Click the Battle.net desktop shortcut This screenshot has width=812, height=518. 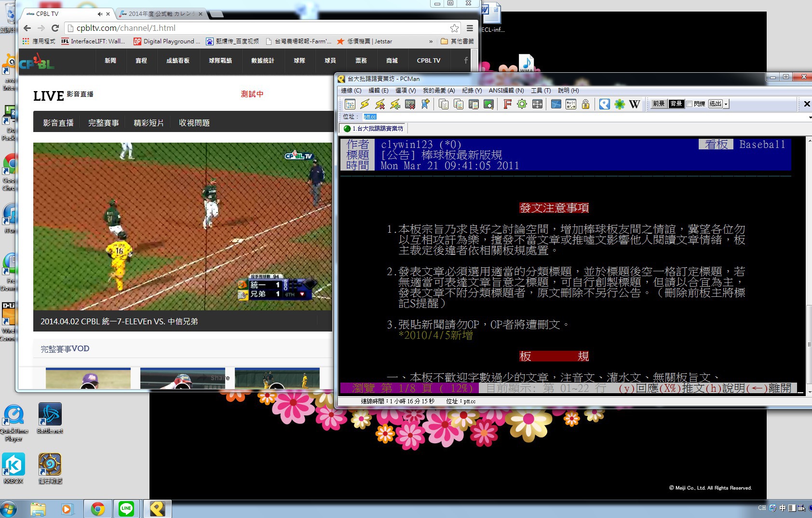coord(50,418)
